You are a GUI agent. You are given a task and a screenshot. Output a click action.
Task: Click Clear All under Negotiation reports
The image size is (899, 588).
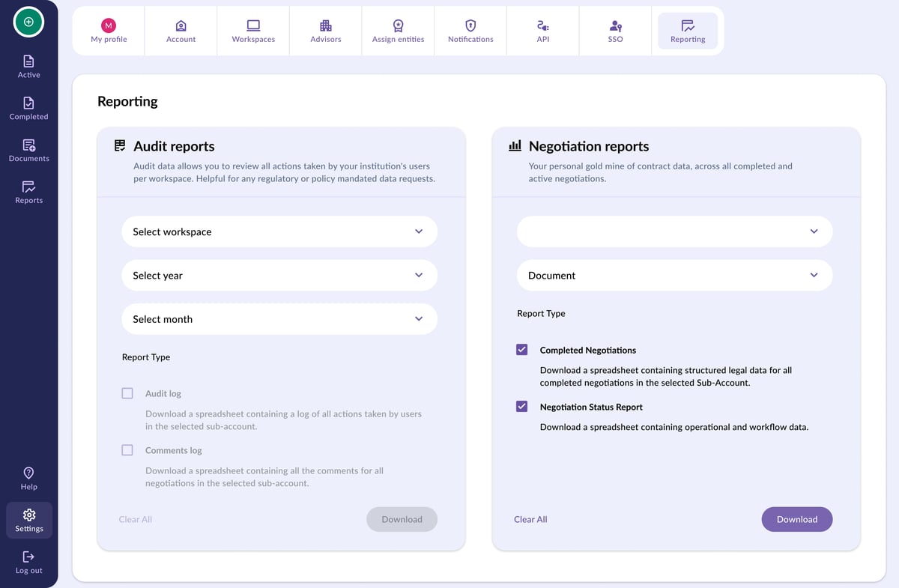point(530,520)
